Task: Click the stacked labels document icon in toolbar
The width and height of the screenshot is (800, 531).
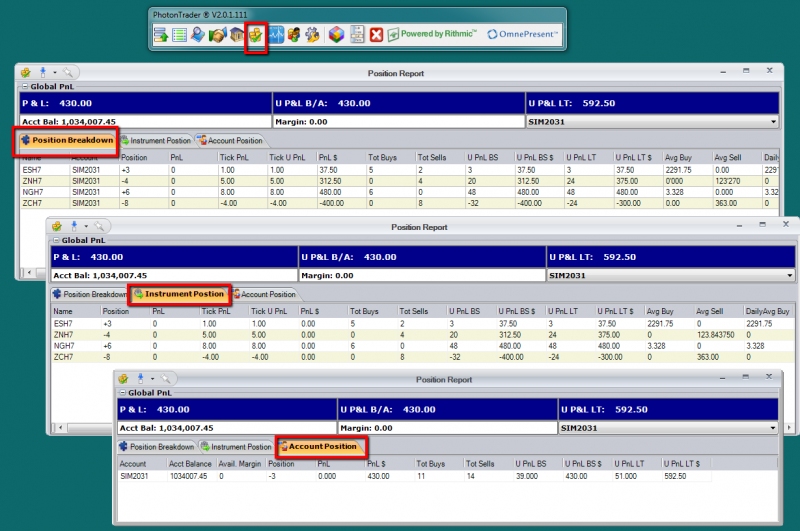Action: 357,35
